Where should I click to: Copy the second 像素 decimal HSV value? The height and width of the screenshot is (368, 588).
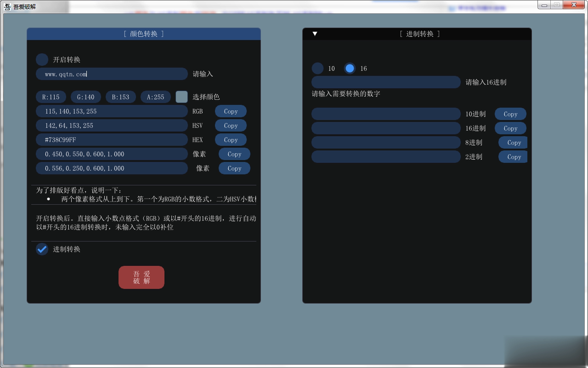coord(234,168)
